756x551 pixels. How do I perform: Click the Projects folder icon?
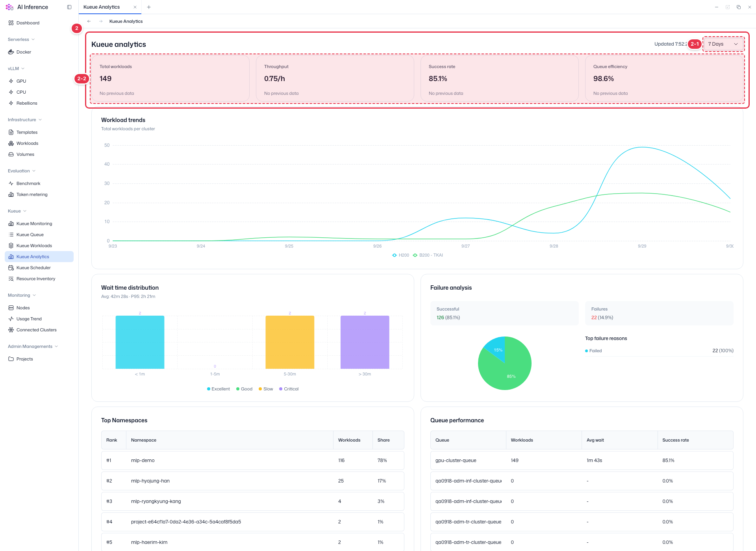coord(11,359)
